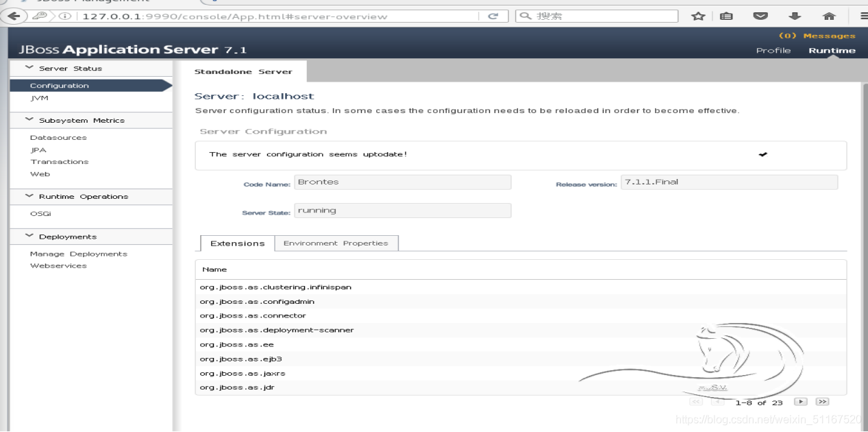Jump to the last page of extensions
Screen dimensions: 868x432
[823, 402]
